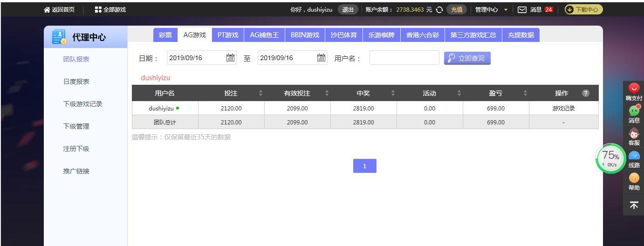The height and width of the screenshot is (246, 644).
Task: Refresh the account balance via the circular arrow icon
Action: coord(439,9)
